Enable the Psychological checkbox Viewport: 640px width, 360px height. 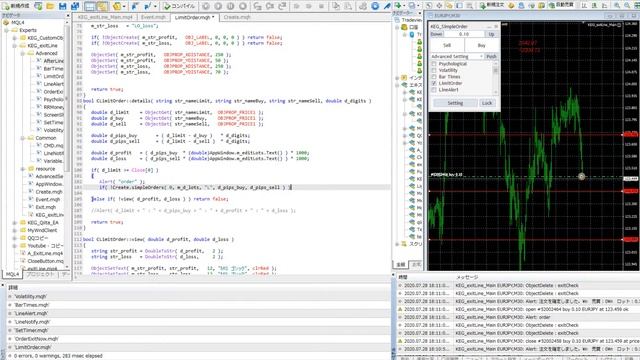434,64
